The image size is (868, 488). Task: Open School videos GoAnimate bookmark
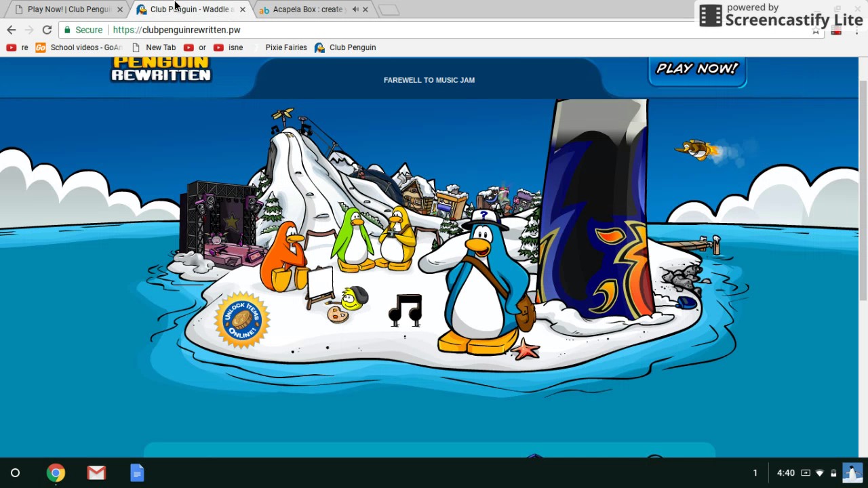(79, 47)
